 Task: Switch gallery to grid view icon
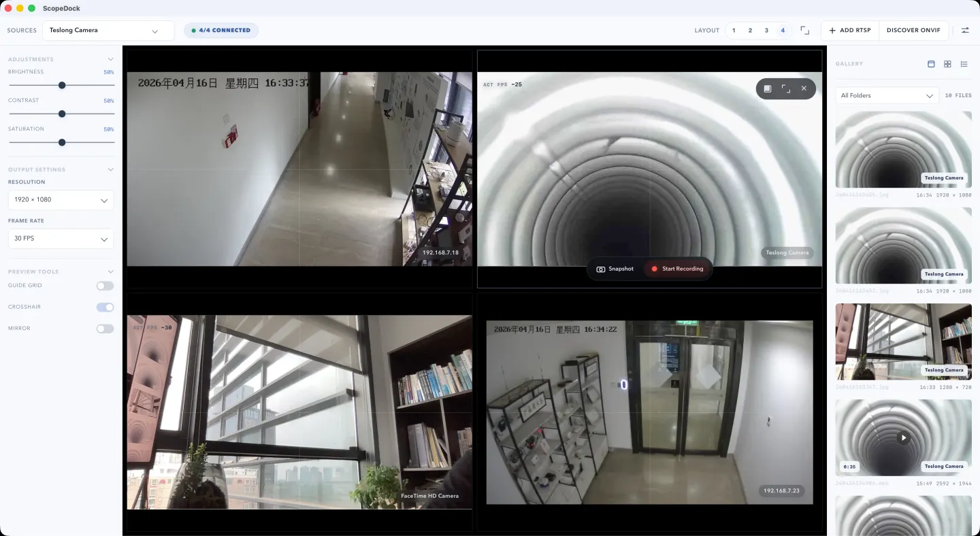point(947,64)
